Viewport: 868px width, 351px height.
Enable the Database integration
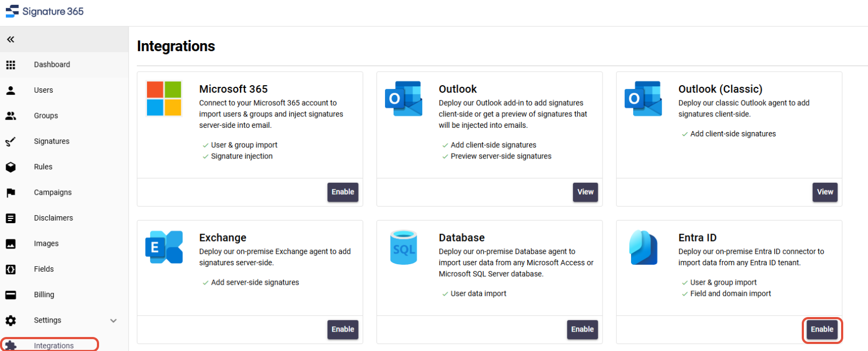[583, 329]
